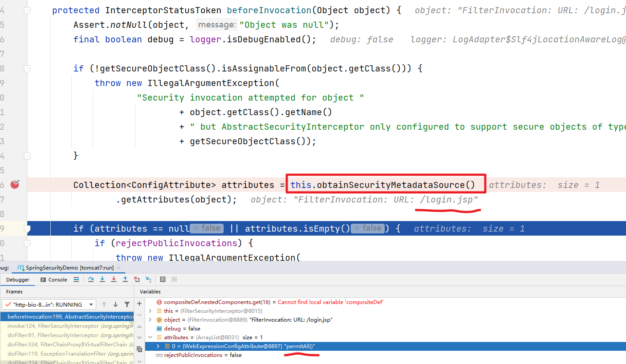Collapse the getSecureObjectClass if-block fold marker

tap(27, 68)
